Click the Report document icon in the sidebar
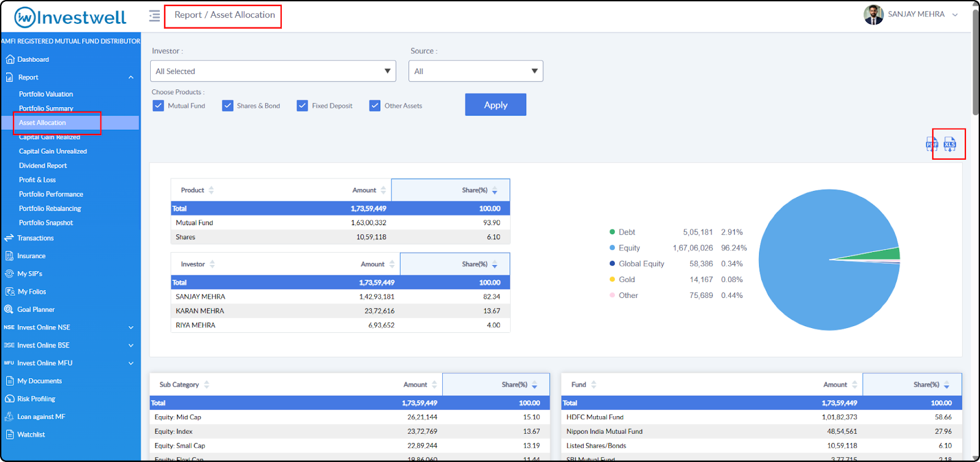 (x=10, y=77)
